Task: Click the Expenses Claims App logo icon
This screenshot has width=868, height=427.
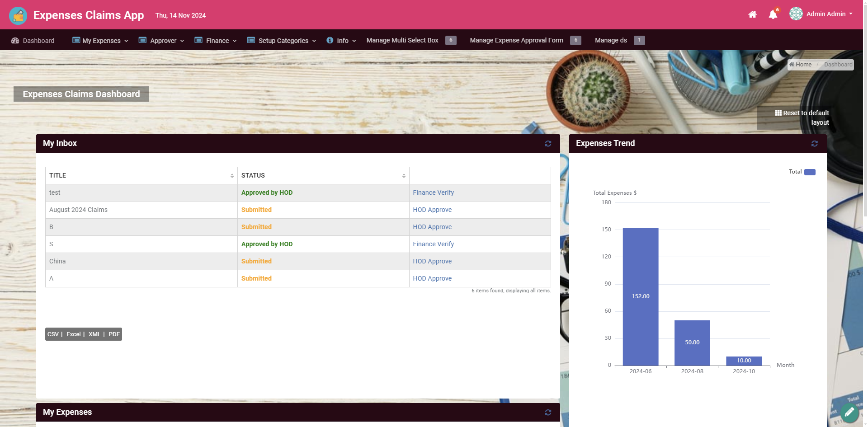Action: point(18,16)
